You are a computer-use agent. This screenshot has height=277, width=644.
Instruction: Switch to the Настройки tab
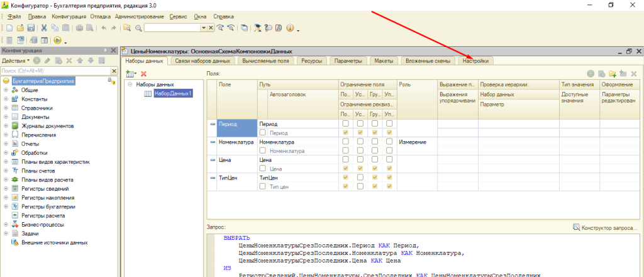(x=477, y=61)
